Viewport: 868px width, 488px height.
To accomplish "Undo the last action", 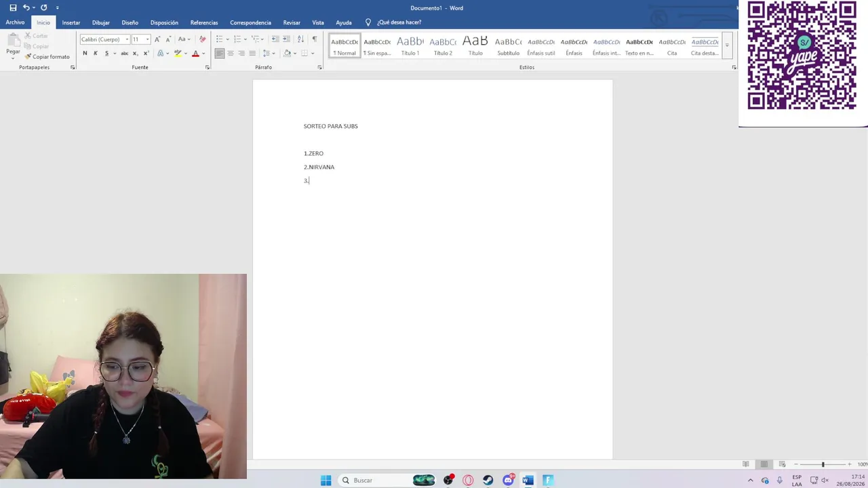I will tap(26, 7).
